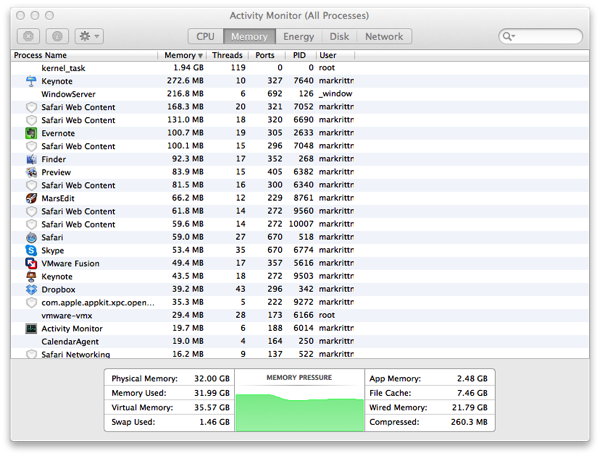Click the MarsEdit icon
600x456 pixels.
tap(31, 198)
